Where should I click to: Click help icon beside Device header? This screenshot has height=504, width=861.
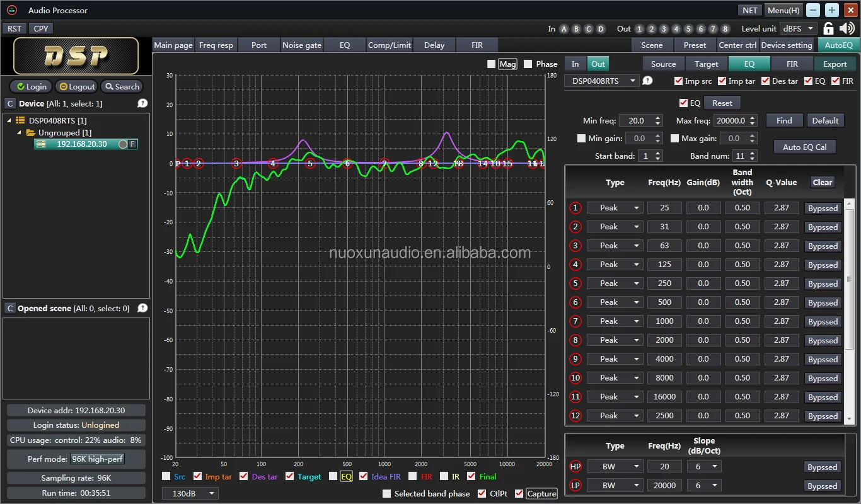point(142,103)
